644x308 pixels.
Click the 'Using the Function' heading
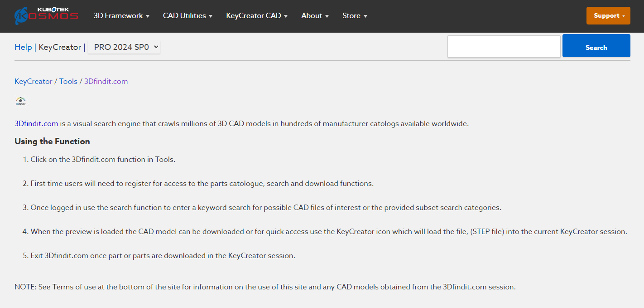click(52, 142)
